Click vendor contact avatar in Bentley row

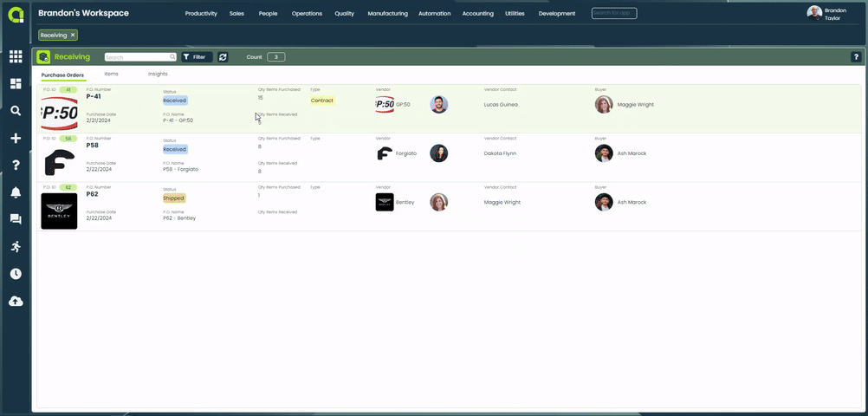[x=439, y=202]
